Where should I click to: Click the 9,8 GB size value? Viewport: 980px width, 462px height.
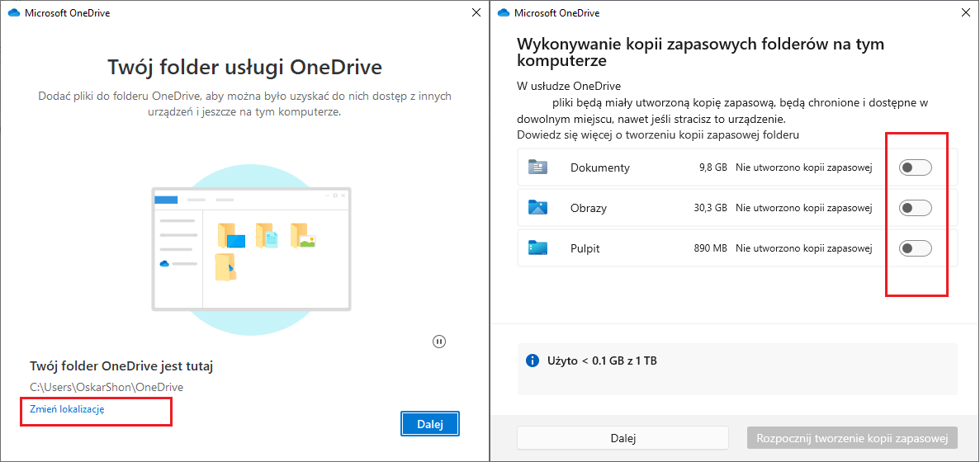point(713,168)
